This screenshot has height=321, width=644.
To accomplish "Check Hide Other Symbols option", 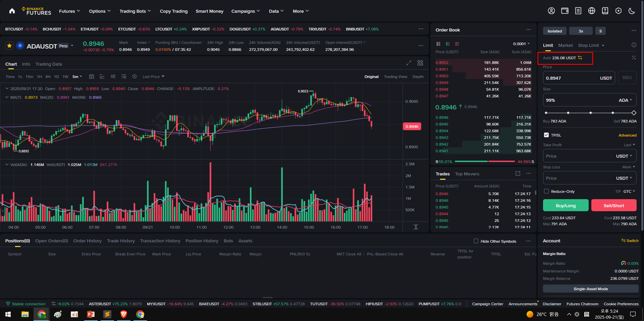I will [x=476, y=241].
